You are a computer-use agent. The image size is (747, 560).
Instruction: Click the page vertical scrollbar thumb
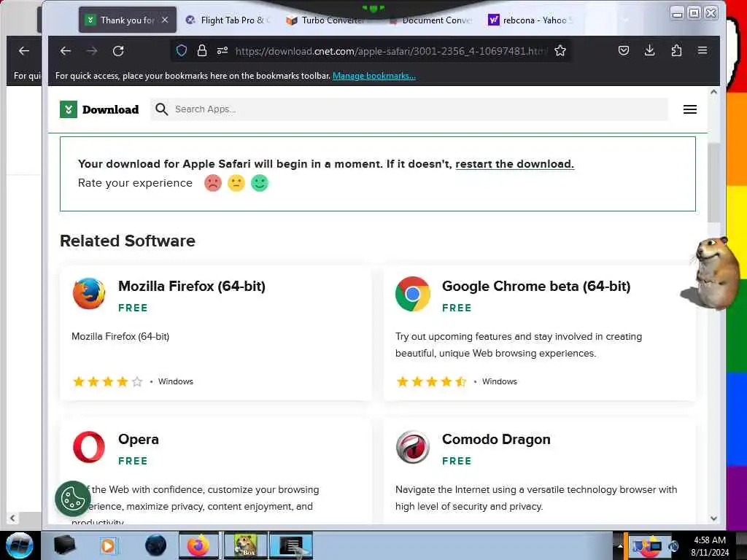click(x=713, y=182)
